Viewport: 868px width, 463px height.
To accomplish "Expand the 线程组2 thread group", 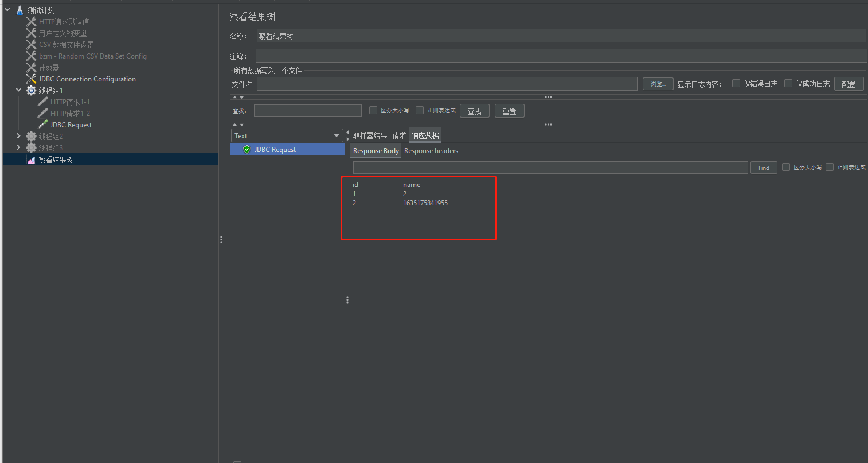I will 19,136.
